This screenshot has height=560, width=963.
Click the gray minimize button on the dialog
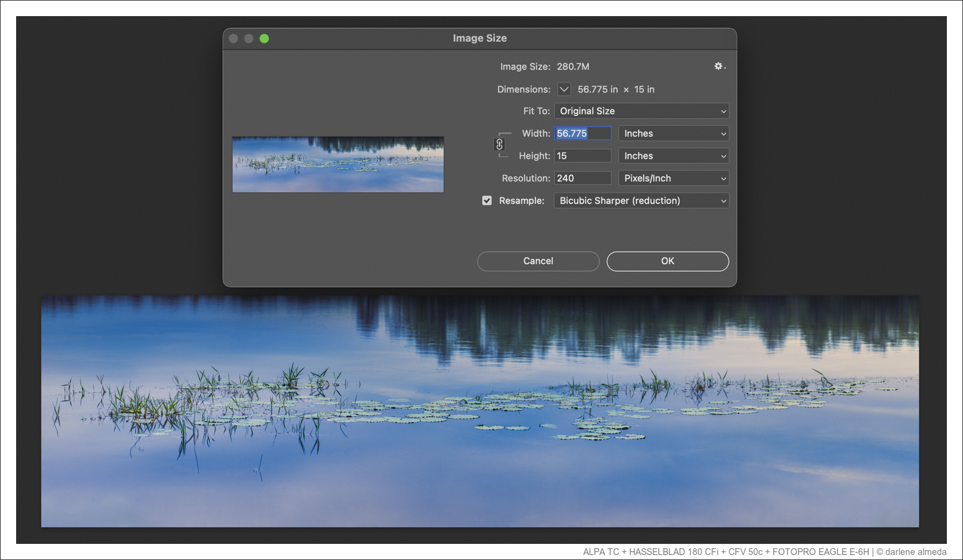[249, 38]
